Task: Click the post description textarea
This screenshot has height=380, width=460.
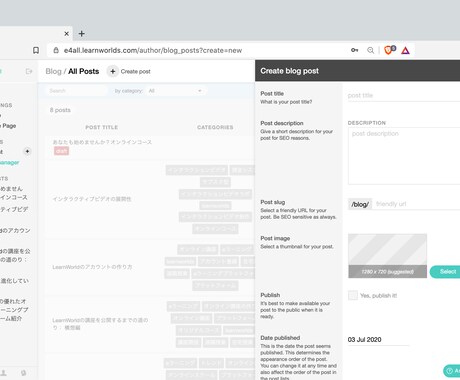Action: point(404,156)
